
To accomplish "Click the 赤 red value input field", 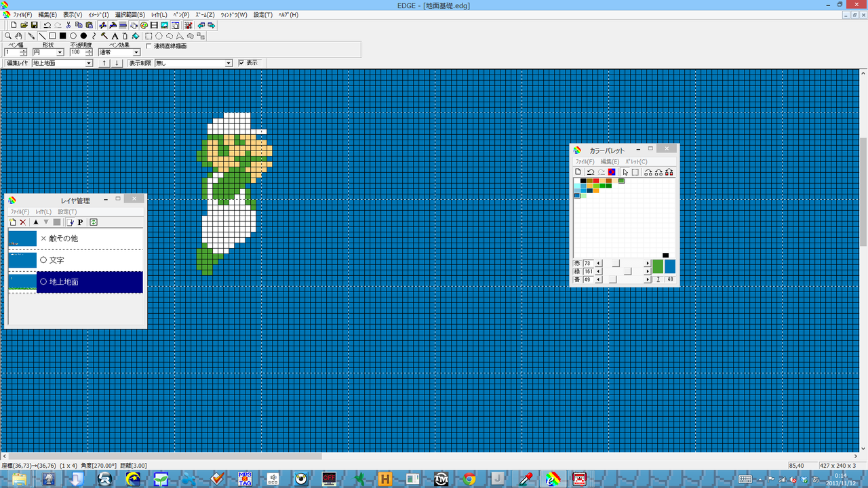I will [588, 263].
